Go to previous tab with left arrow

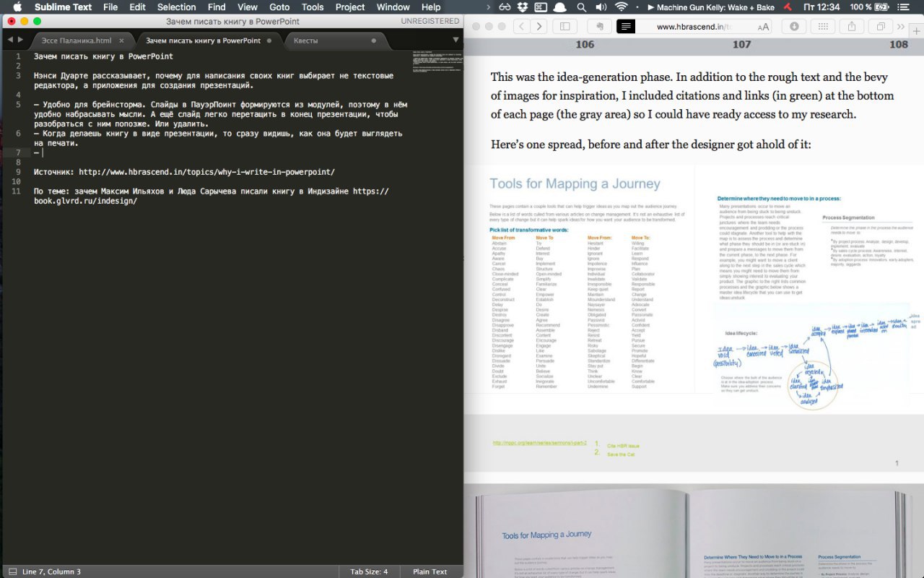(x=9, y=40)
